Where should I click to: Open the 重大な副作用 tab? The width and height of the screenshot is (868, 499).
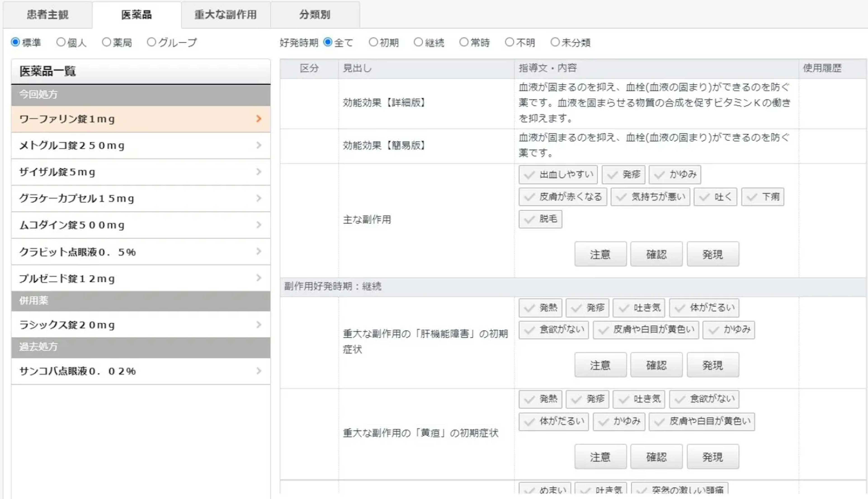pos(226,15)
